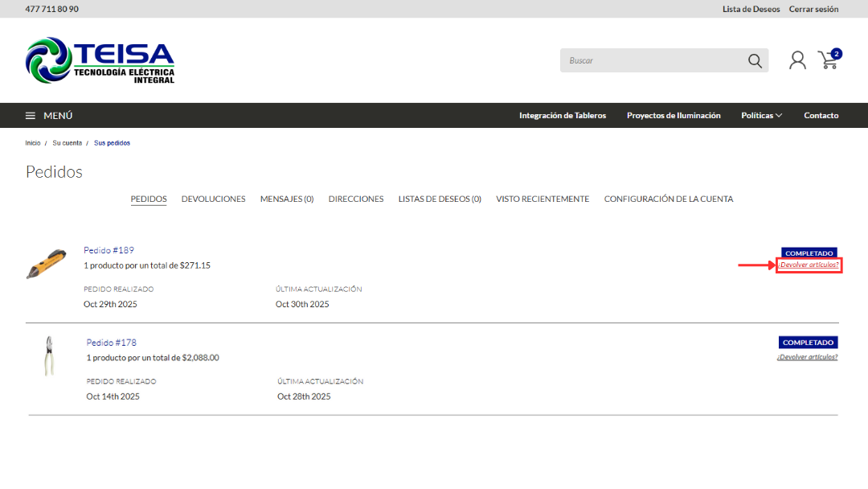
Task: Switch to the Devoluciones tab
Action: click(213, 199)
